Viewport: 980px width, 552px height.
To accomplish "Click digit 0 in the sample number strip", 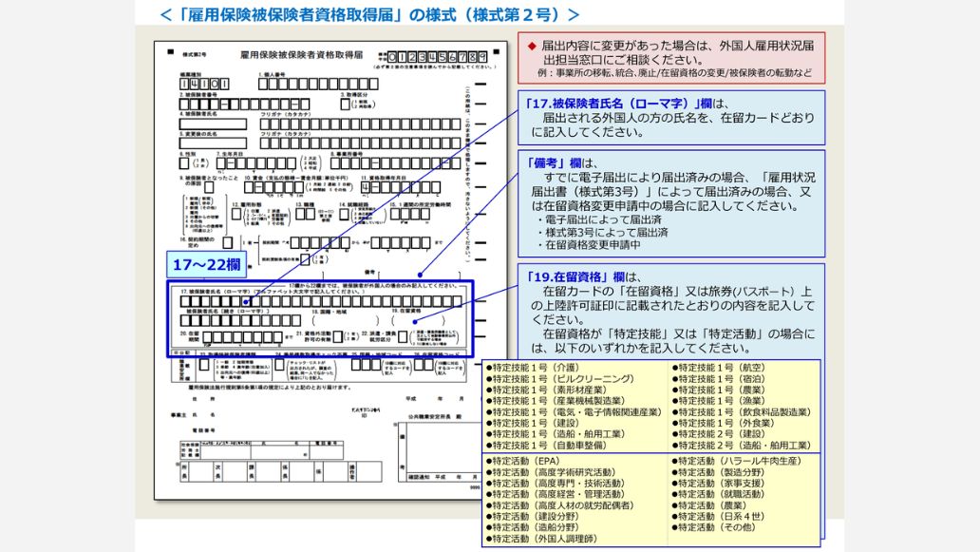I will tap(392, 56).
